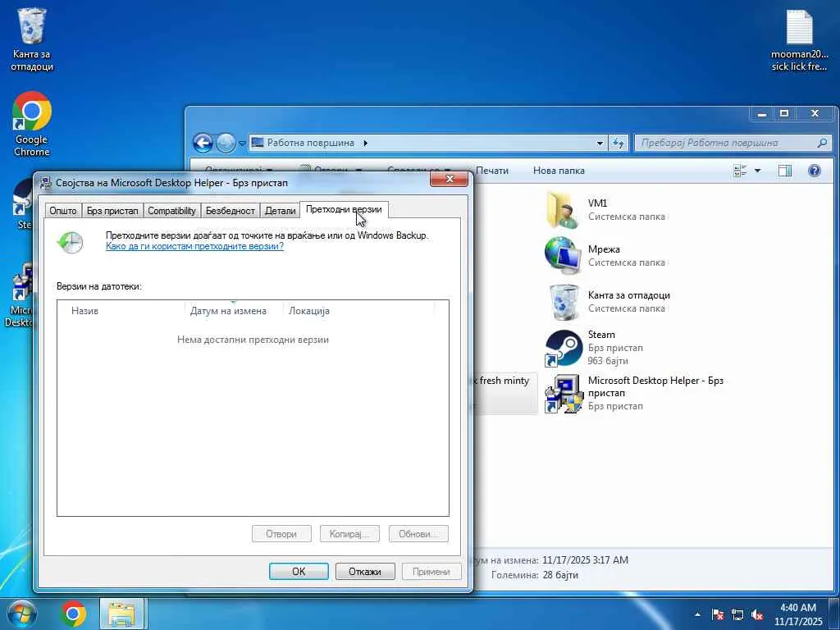Click Печати in the Explorer toolbar

(x=492, y=171)
